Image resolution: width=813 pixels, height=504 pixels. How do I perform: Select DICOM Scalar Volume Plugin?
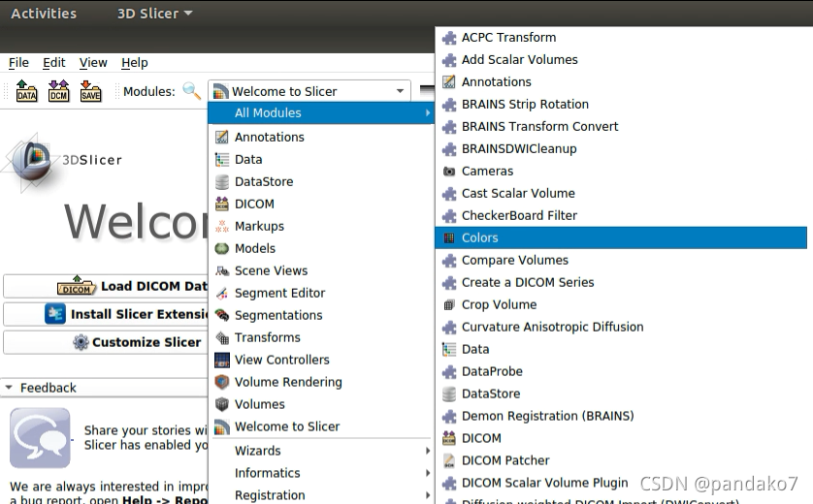coord(621,483)
